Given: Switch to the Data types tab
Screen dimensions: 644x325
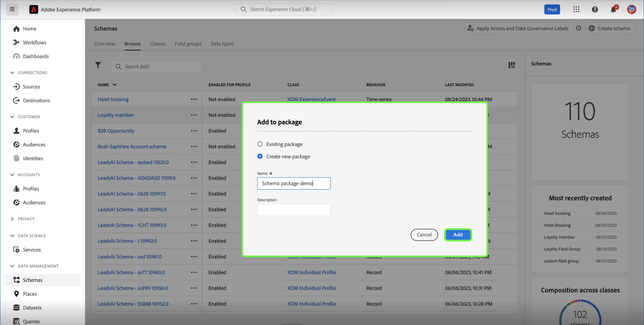Looking at the screenshot, I should [222, 44].
